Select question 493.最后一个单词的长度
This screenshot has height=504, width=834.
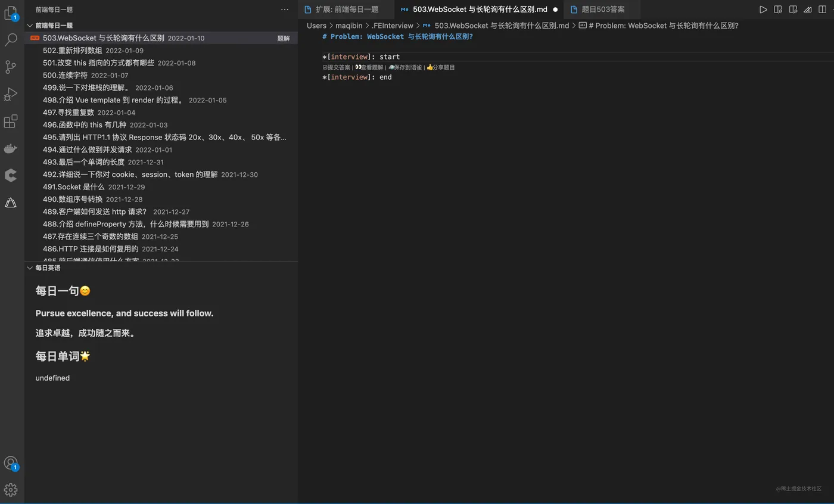(x=161, y=162)
